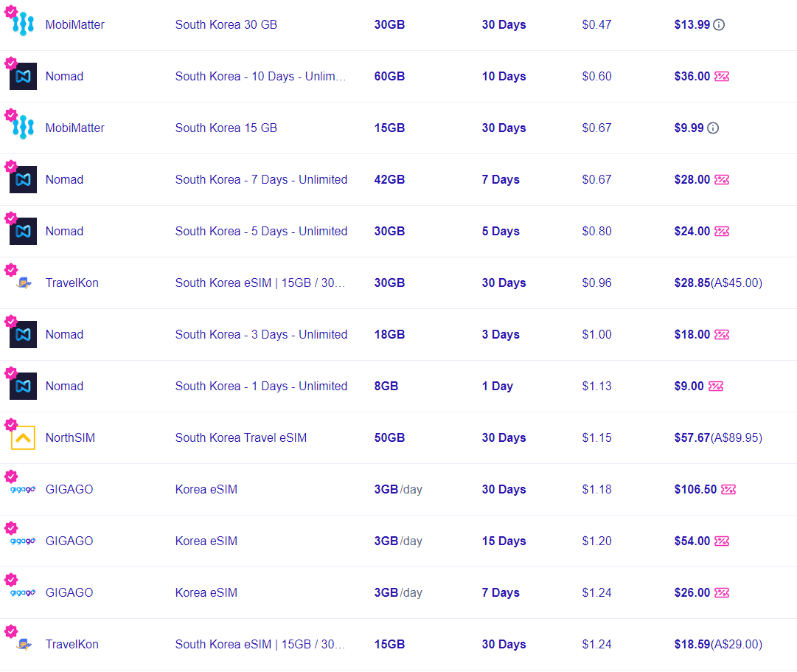Open the yellow NorthSIM logo icon
Screen dimensions: 797x672
point(22,437)
